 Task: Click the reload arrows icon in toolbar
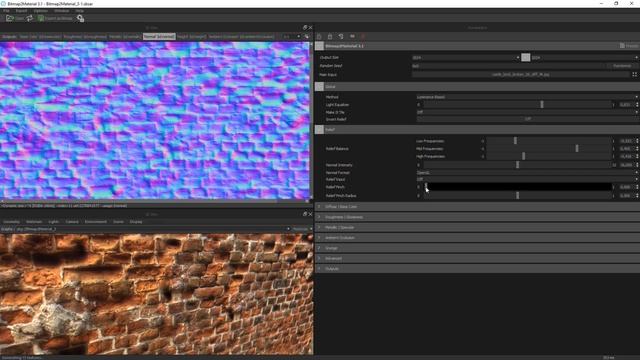pos(30,18)
